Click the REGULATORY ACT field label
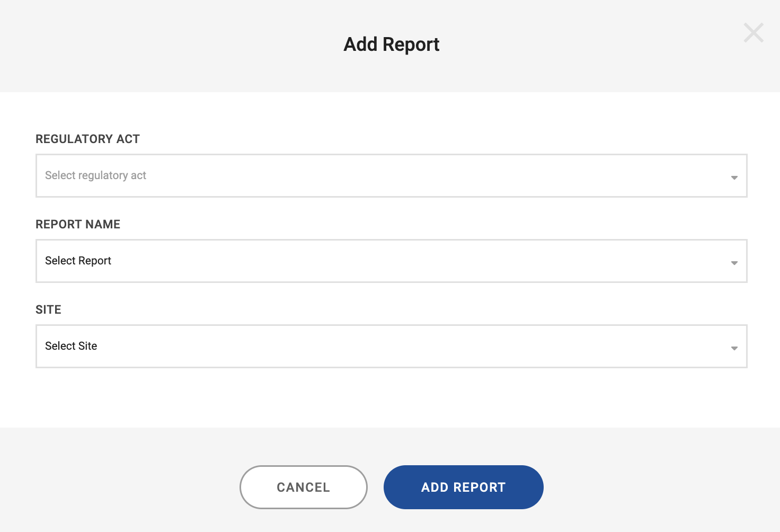Viewport: 780px width, 532px height. coord(87,139)
